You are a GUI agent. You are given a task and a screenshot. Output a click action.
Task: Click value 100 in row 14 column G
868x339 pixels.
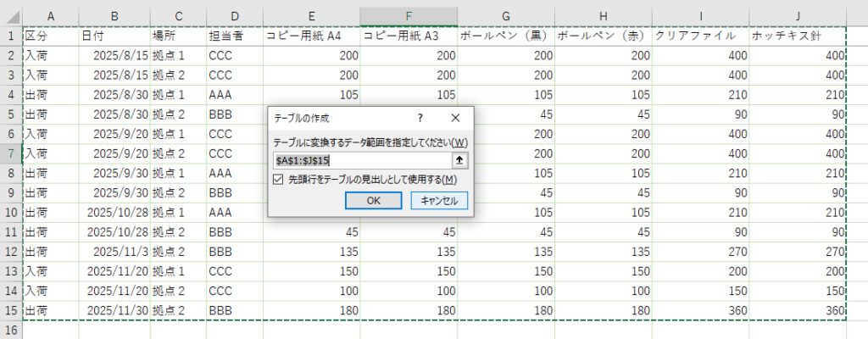pos(506,291)
